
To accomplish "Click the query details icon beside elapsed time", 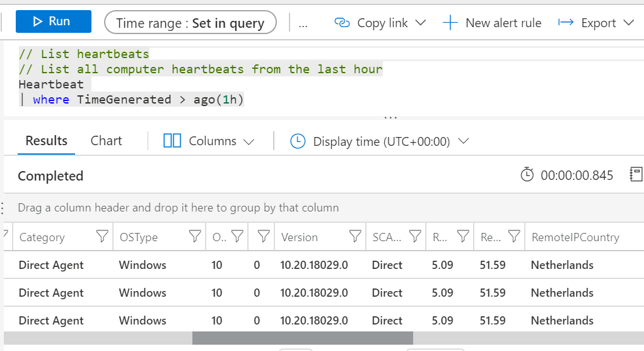I will 636,175.
